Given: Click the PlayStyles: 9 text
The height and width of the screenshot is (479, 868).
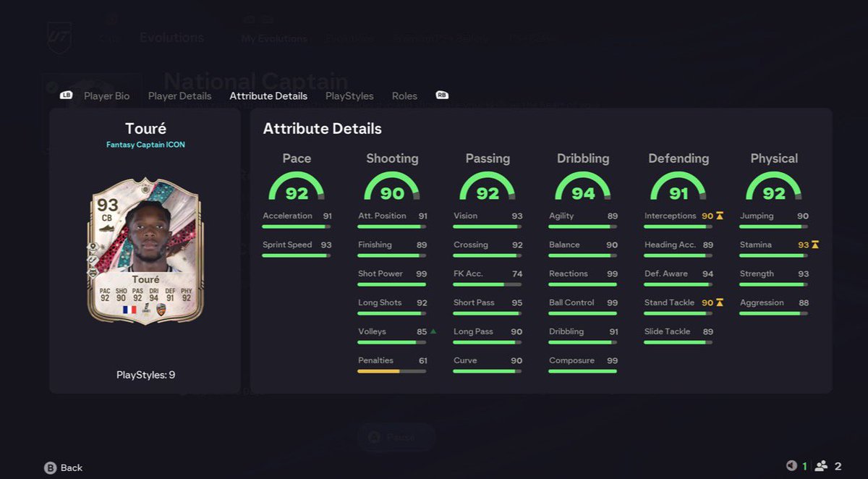Looking at the screenshot, I should (x=145, y=375).
